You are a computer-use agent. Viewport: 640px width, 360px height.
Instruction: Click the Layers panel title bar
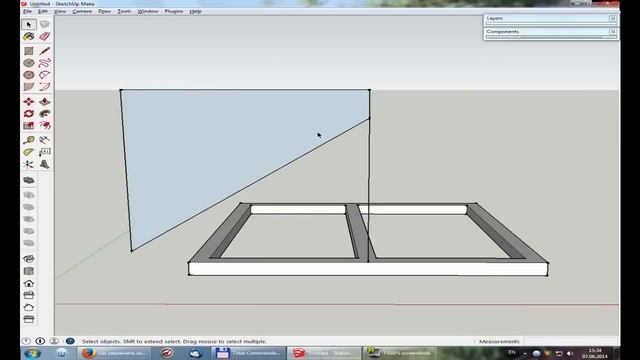pyautogui.click(x=551, y=18)
